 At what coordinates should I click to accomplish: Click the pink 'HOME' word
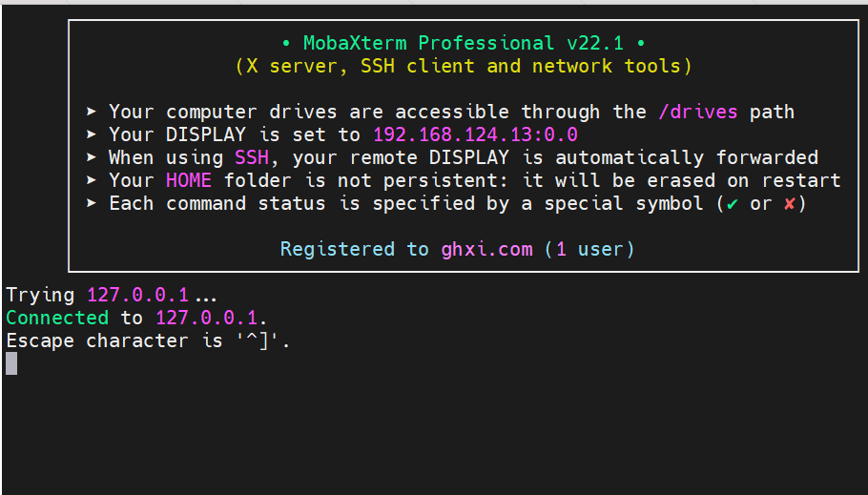tap(189, 180)
